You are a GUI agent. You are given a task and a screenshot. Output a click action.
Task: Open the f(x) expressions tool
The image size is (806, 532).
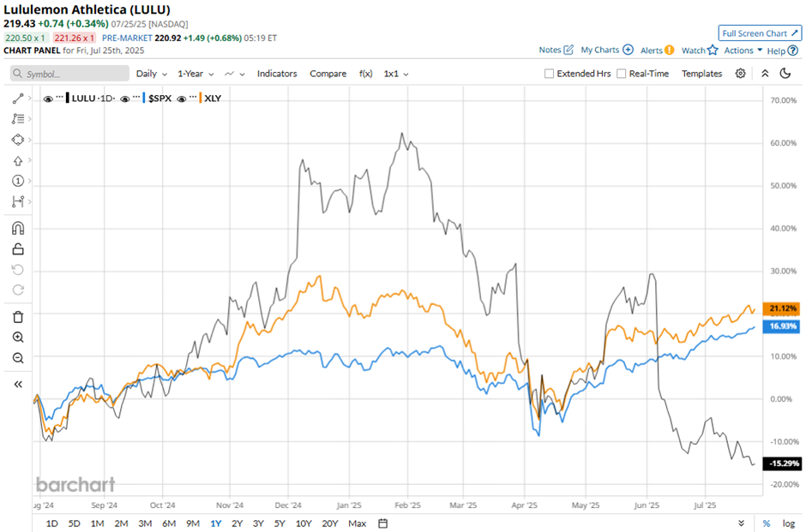point(365,74)
